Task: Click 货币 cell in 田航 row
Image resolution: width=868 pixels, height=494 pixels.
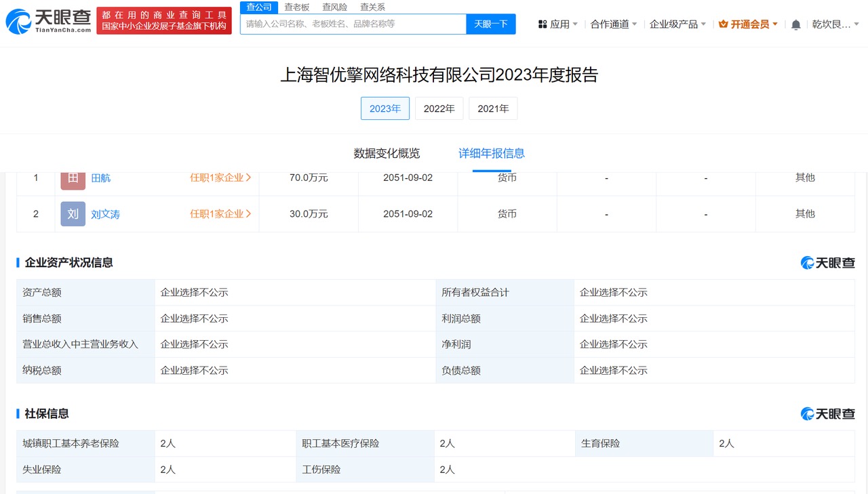Action: point(507,178)
